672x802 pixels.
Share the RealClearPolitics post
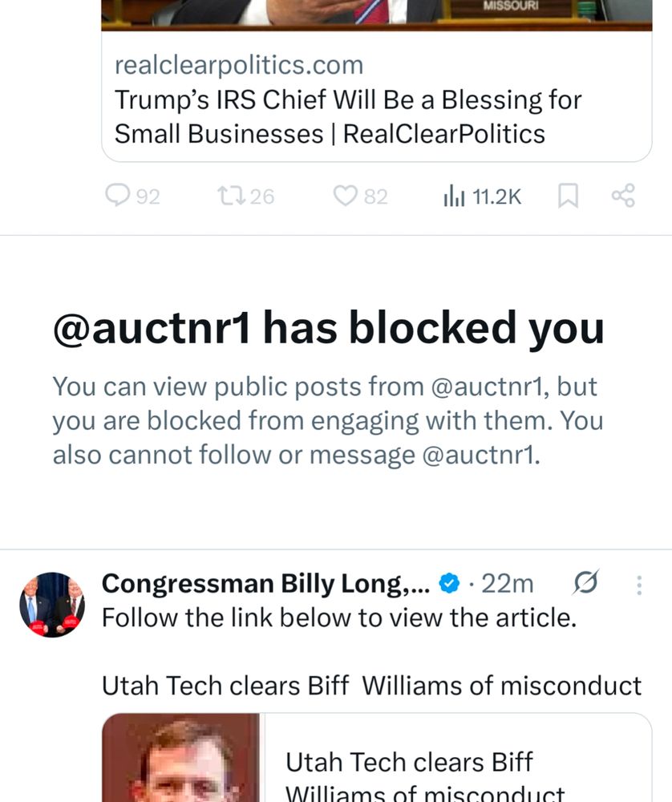pos(623,196)
